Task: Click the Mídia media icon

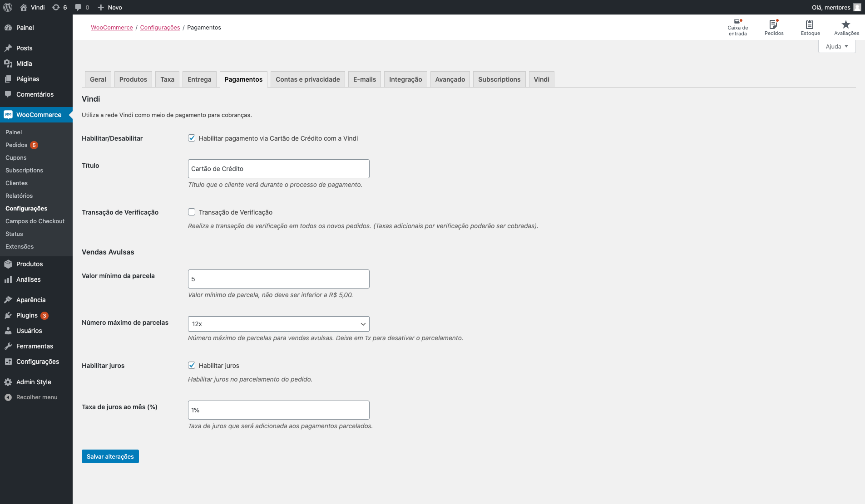Action: tap(8, 64)
